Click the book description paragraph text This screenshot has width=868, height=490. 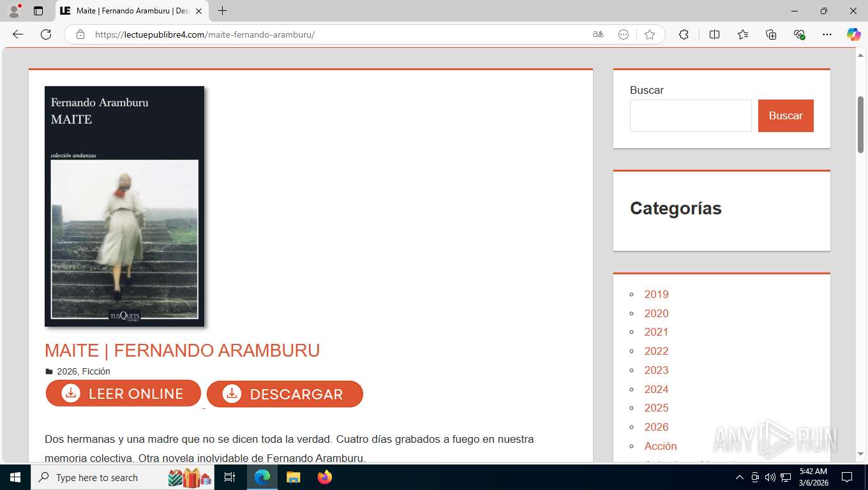(x=289, y=449)
